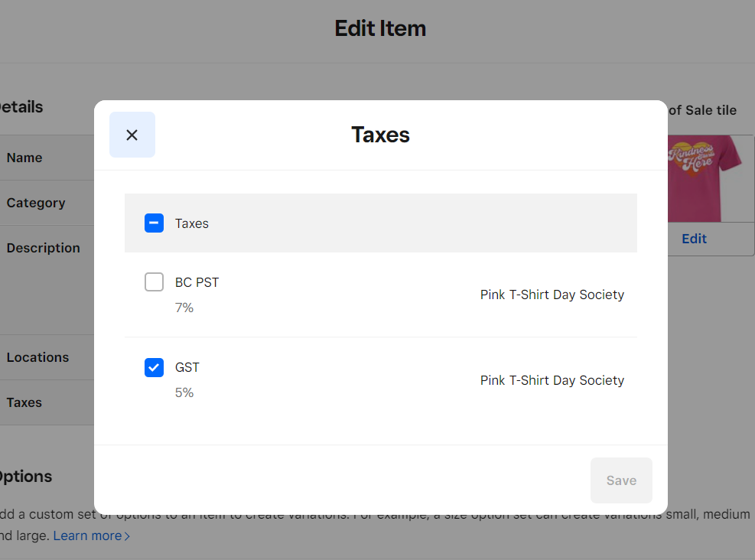Click the 7% rate under BC PST
The height and width of the screenshot is (560, 755).
tap(184, 308)
